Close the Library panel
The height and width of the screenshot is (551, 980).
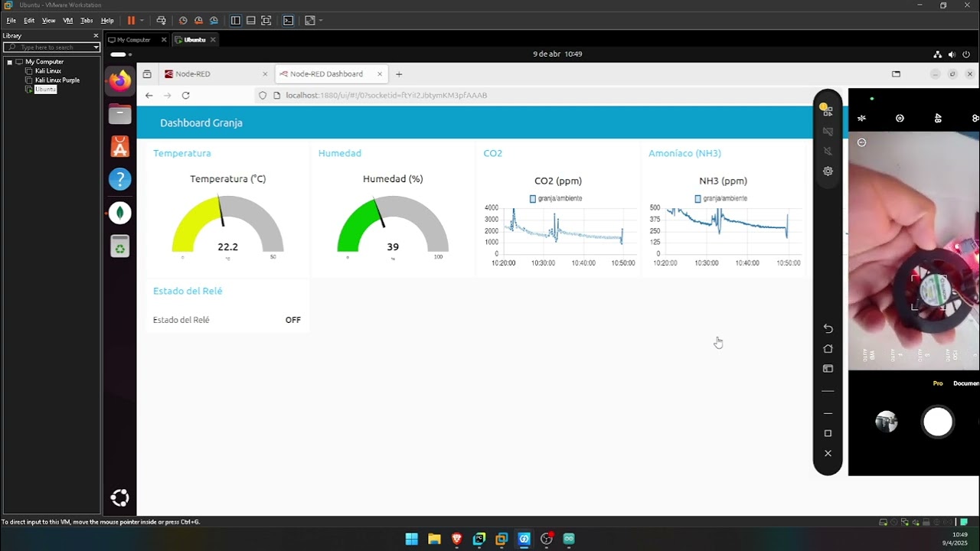(96, 36)
